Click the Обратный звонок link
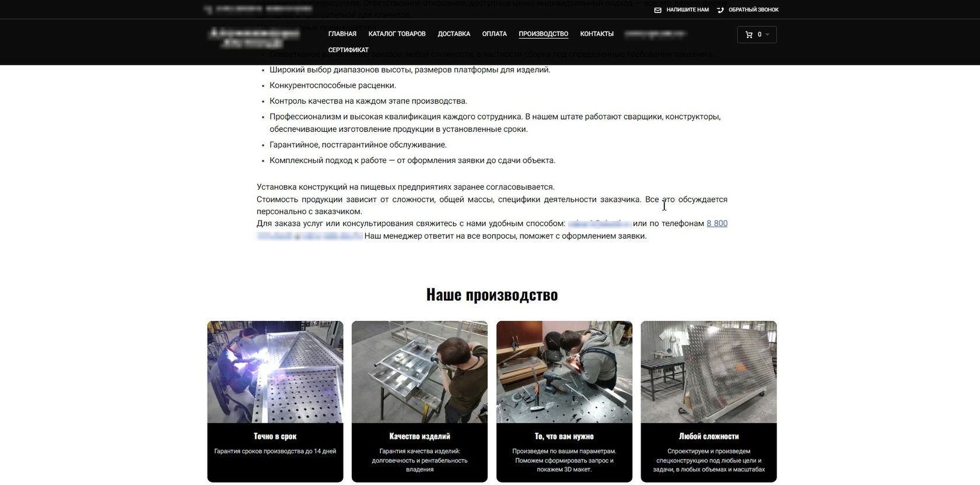 753,10
